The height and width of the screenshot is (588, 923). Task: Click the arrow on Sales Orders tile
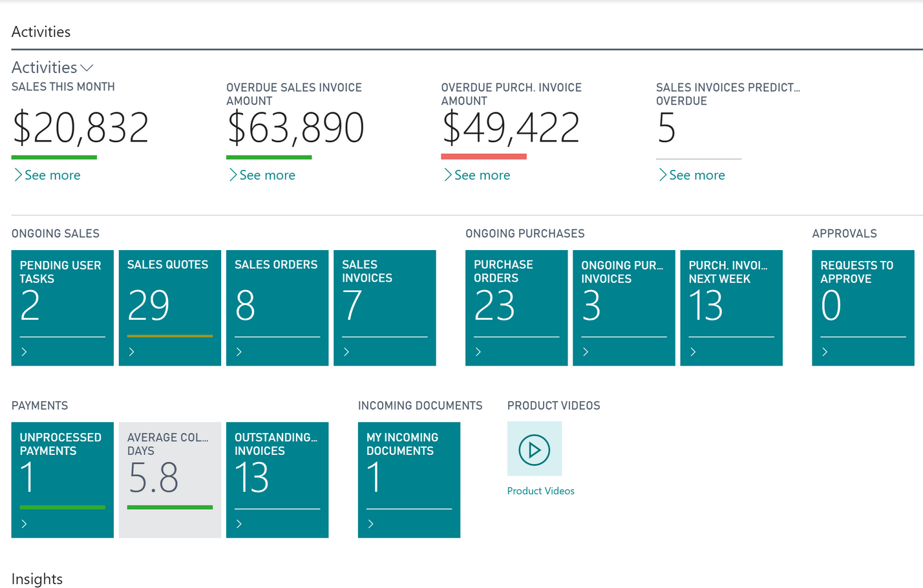point(239,352)
